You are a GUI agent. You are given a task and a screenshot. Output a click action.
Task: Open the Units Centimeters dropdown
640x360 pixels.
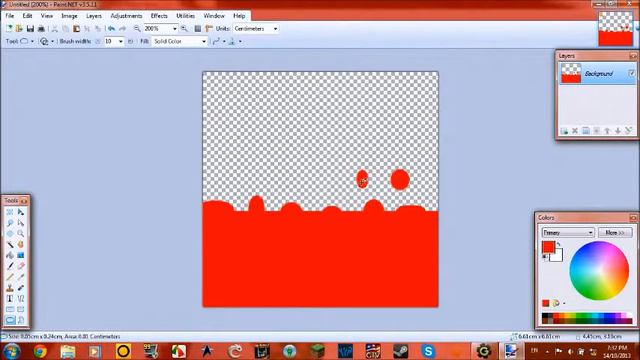coord(276,29)
